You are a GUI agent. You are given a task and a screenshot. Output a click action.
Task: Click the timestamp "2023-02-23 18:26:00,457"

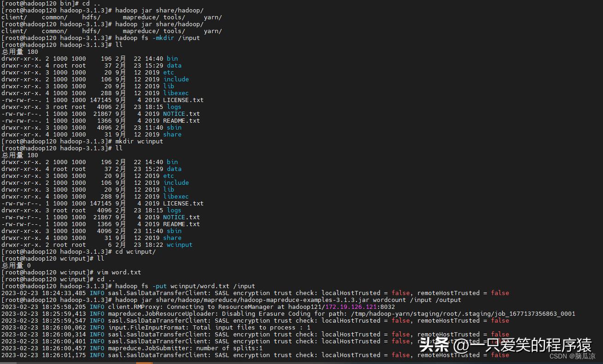click(x=44, y=348)
